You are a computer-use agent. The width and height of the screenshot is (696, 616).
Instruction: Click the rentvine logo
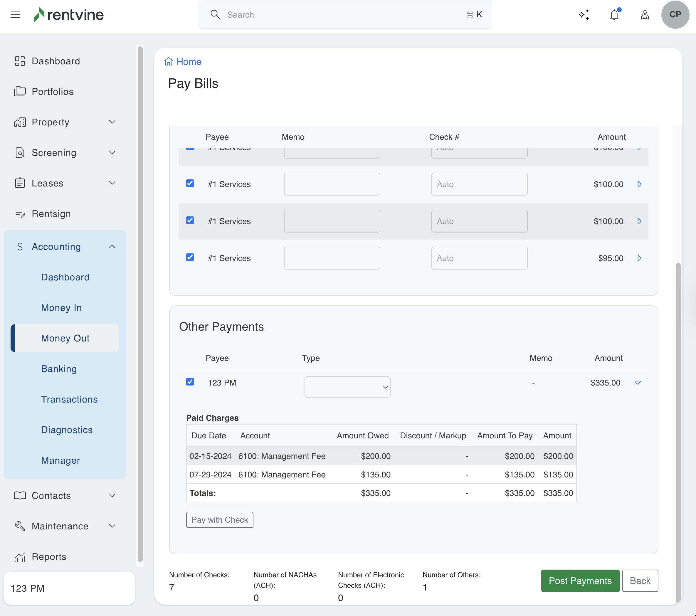tap(69, 15)
